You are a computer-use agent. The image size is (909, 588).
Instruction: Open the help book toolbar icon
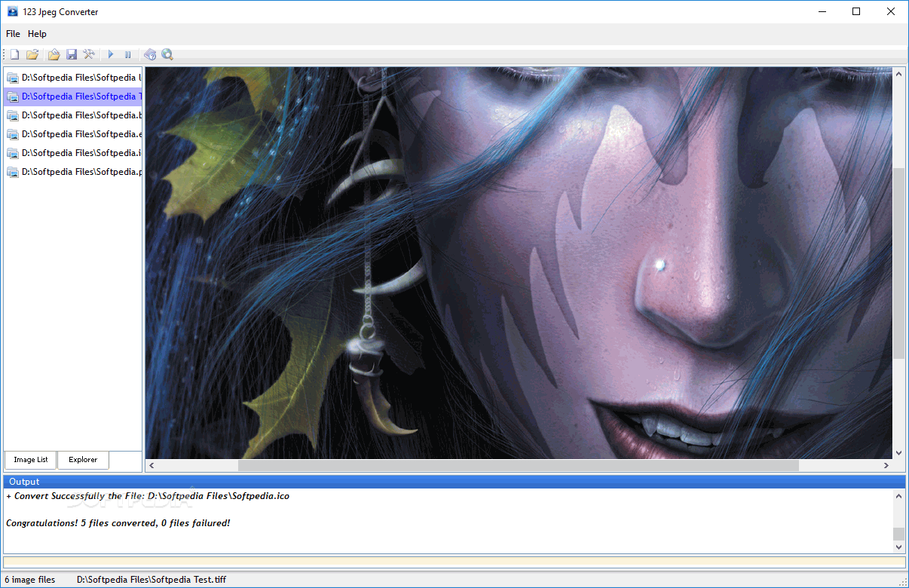150,54
